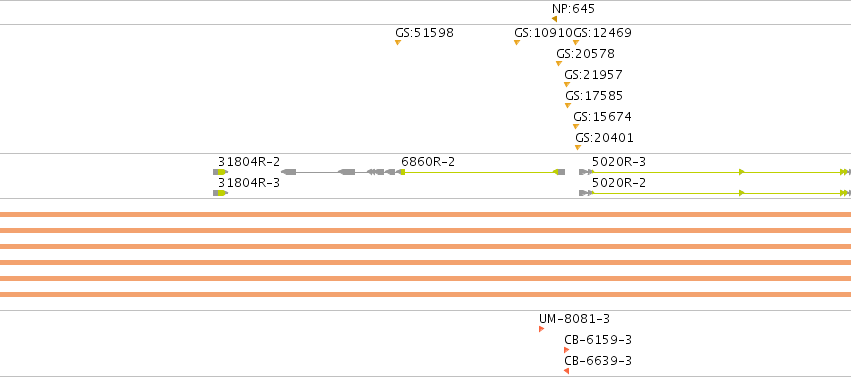Viewport: 851px width, 377px height.
Task: Click the CB-6159-3 label text
Action: click(x=598, y=340)
